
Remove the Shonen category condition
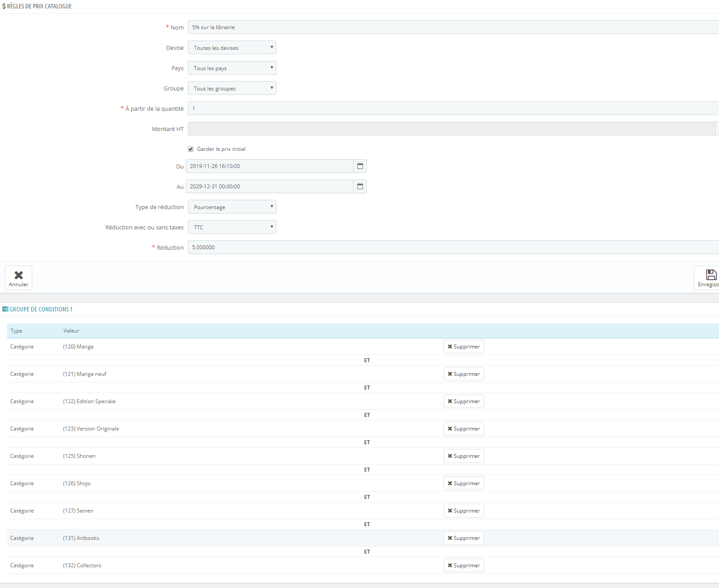464,456
